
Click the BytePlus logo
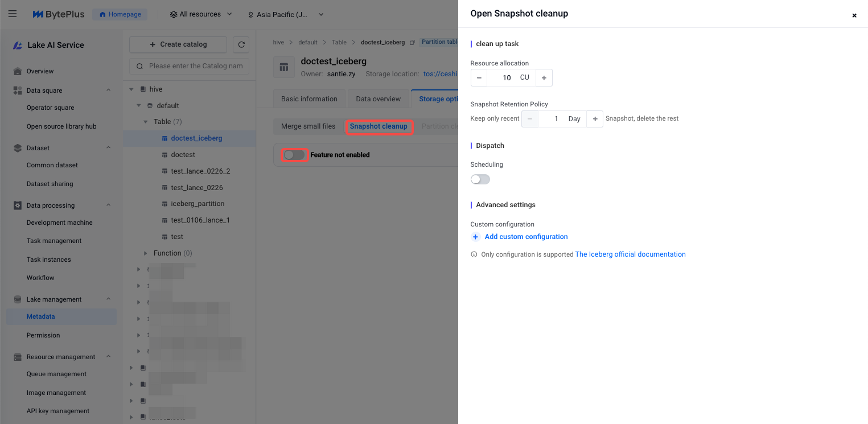tap(58, 14)
